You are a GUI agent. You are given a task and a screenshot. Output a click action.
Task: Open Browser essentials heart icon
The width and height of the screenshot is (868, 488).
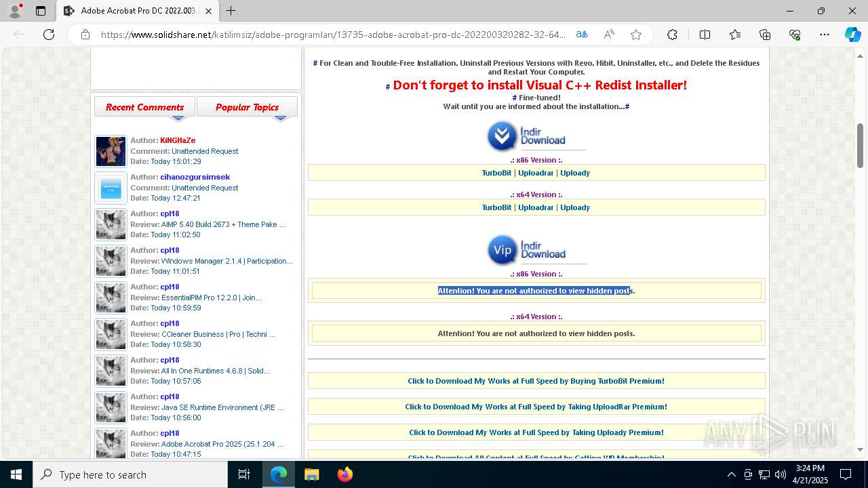pyautogui.click(x=795, y=35)
